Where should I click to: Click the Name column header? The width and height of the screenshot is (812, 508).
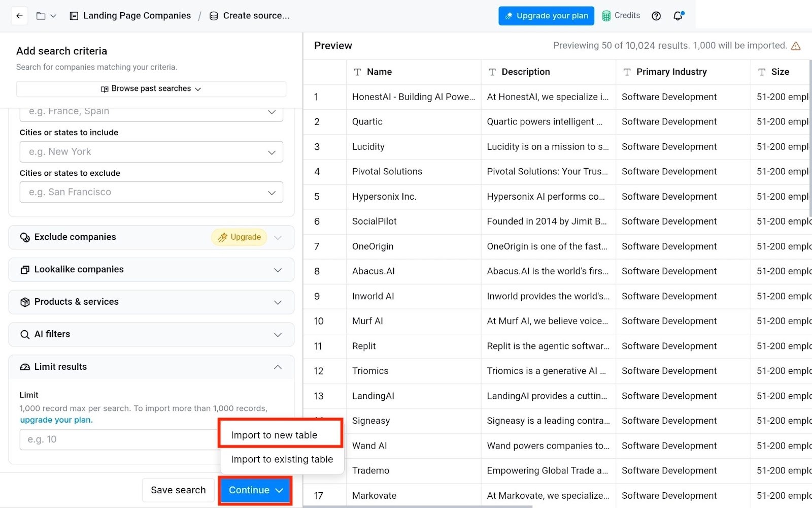click(x=414, y=72)
